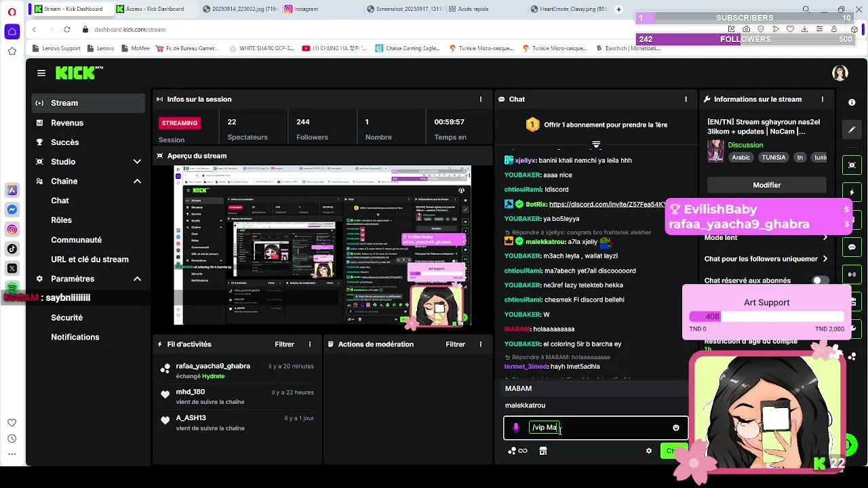Open Mode lent settings chevron
The width and height of the screenshot is (868, 488).
coord(825,238)
